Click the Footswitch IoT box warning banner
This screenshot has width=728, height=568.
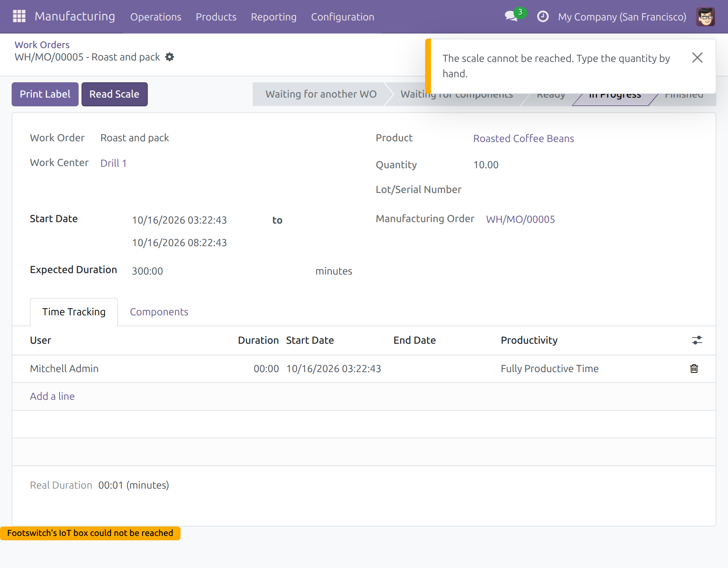90,533
